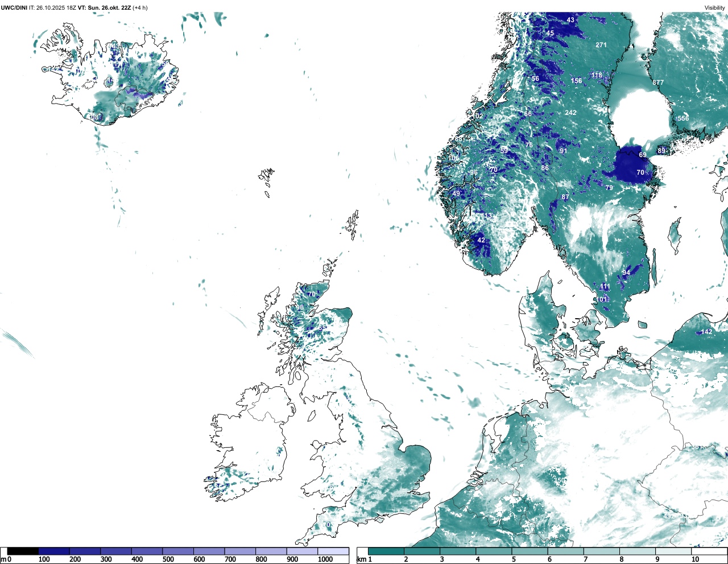Pick the black swatch left of 100 on meter scale

coord(23,551)
